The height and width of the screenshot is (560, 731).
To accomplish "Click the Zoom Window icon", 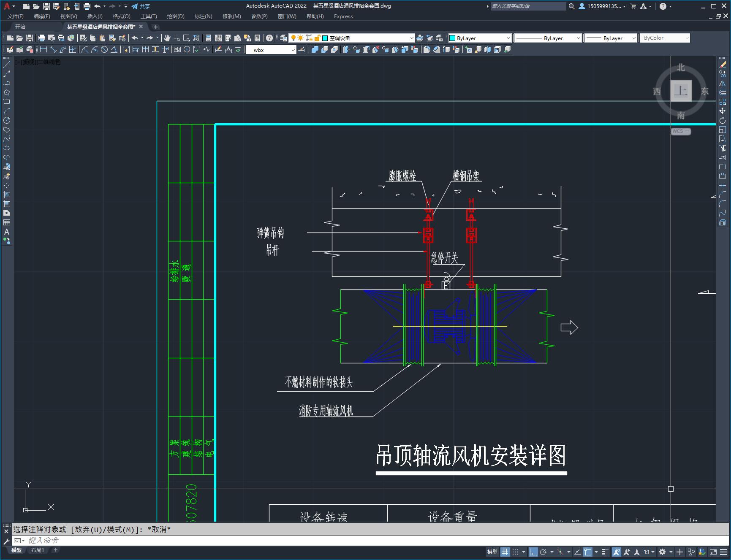I will 186,38.
